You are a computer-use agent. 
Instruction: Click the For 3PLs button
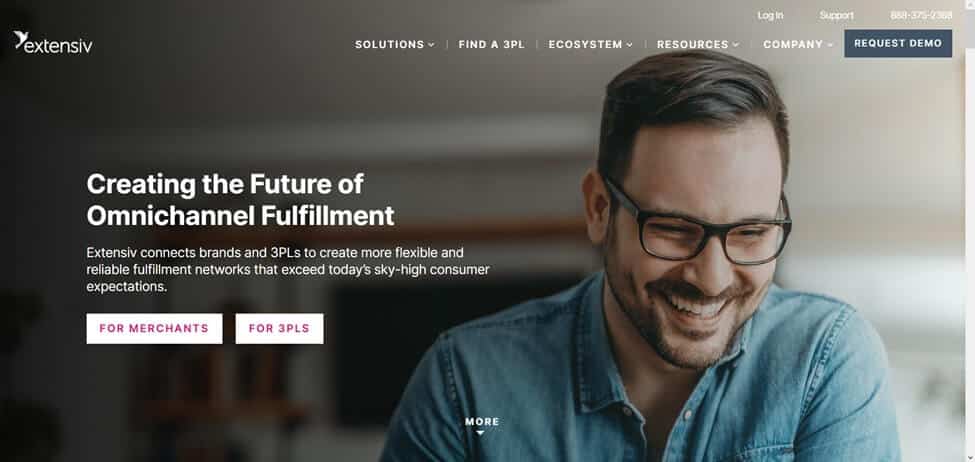tap(279, 328)
